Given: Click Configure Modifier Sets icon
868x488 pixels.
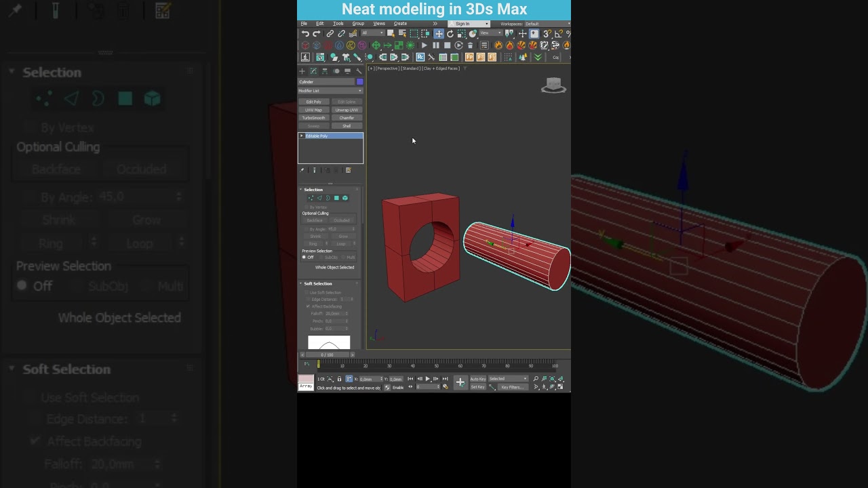Looking at the screenshot, I should 349,170.
